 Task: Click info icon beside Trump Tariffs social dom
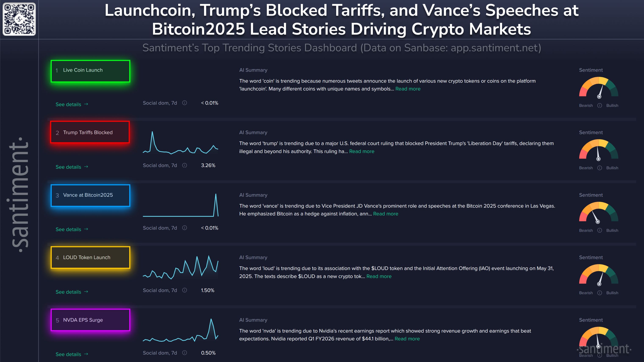coord(185,165)
